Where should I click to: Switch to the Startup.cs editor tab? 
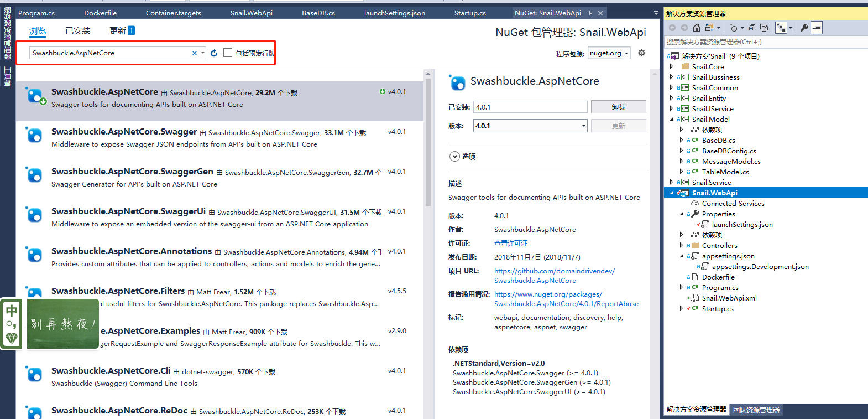tap(470, 13)
